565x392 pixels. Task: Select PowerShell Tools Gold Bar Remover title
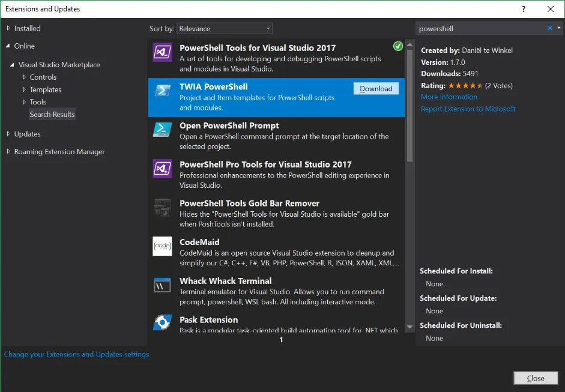click(249, 204)
